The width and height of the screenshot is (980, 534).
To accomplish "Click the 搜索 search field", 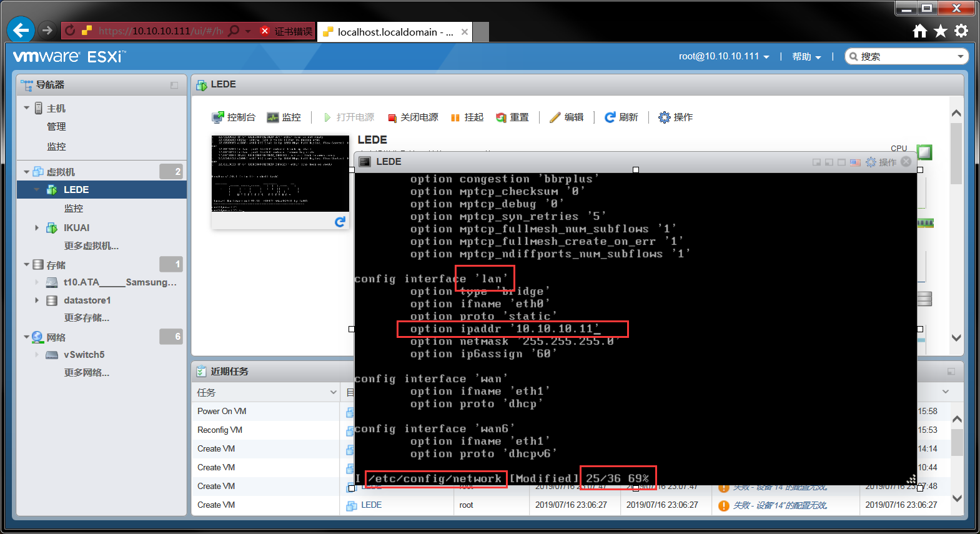I will click(906, 56).
